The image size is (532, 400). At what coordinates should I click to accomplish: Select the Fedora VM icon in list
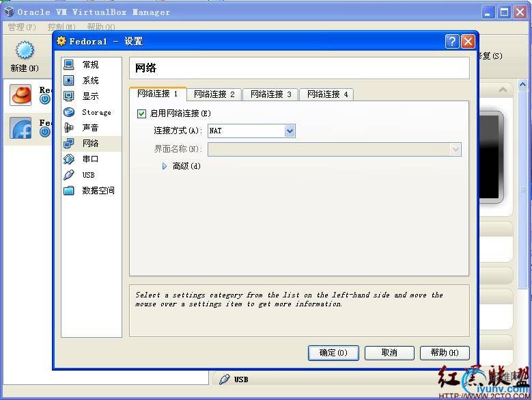point(20,128)
